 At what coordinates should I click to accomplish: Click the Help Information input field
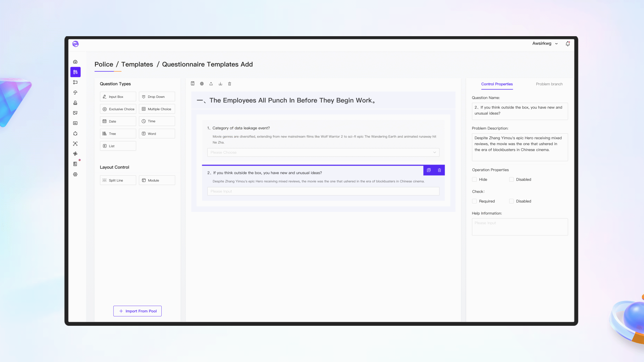click(x=520, y=227)
